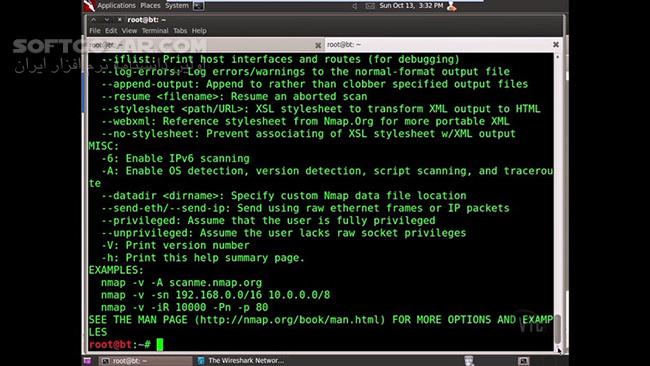This screenshot has width=650, height=366.
Task: Click the "-V: Print version number" line
Action: (175, 245)
